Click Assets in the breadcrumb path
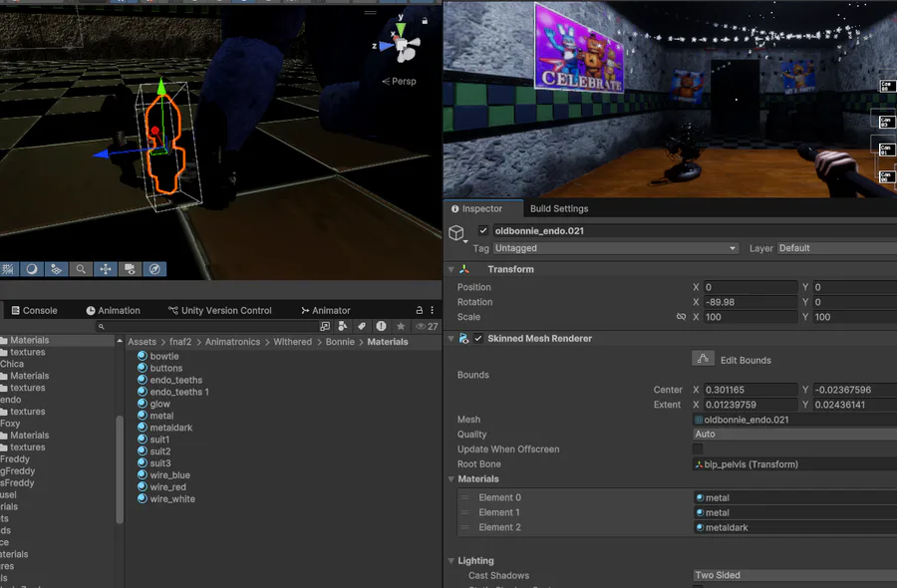 point(142,342)
